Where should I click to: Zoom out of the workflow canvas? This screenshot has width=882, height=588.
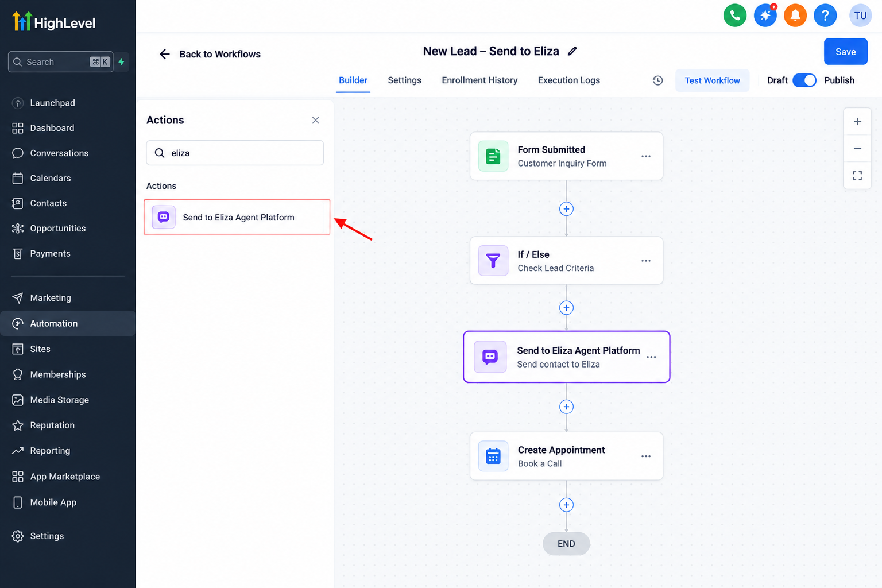click(857, 148)
